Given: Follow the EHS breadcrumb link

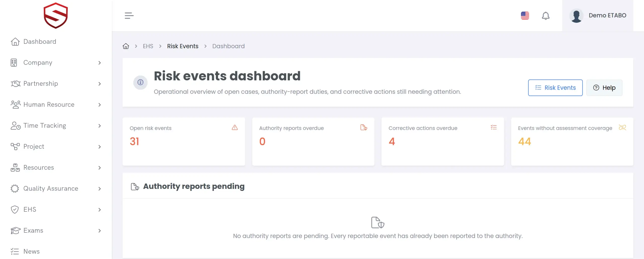Looking at the screenshot, I should (x=148, y=46).
